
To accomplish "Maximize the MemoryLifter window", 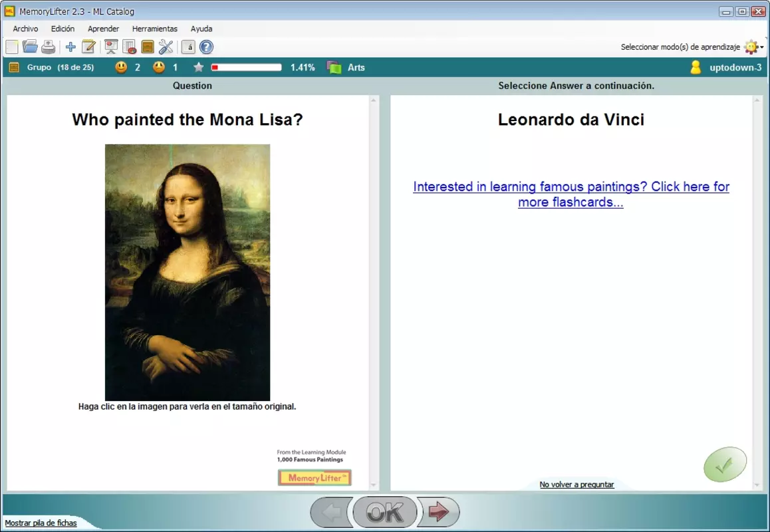I will pos(743,11).
